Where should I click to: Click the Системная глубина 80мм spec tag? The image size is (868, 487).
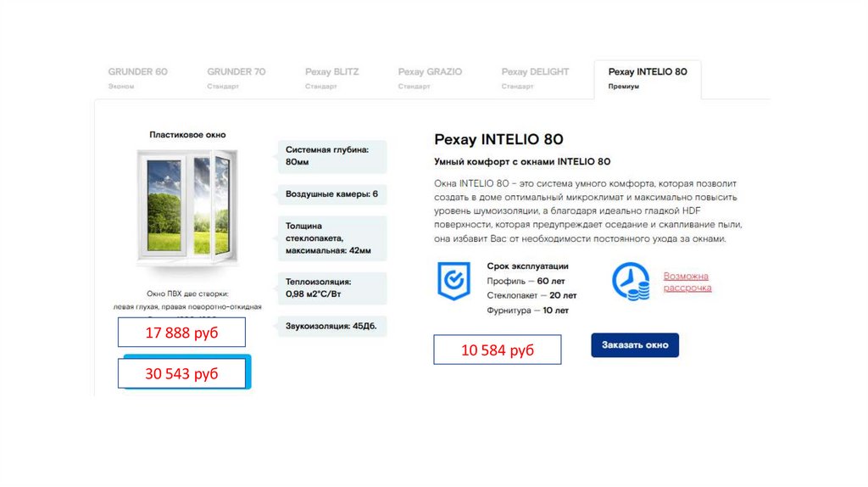(x=331, y=156)
